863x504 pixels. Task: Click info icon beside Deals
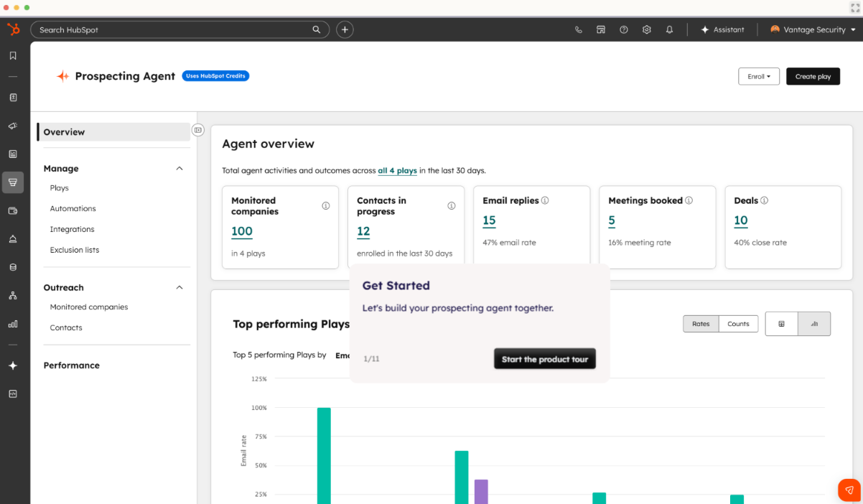(x=764, y=200)
